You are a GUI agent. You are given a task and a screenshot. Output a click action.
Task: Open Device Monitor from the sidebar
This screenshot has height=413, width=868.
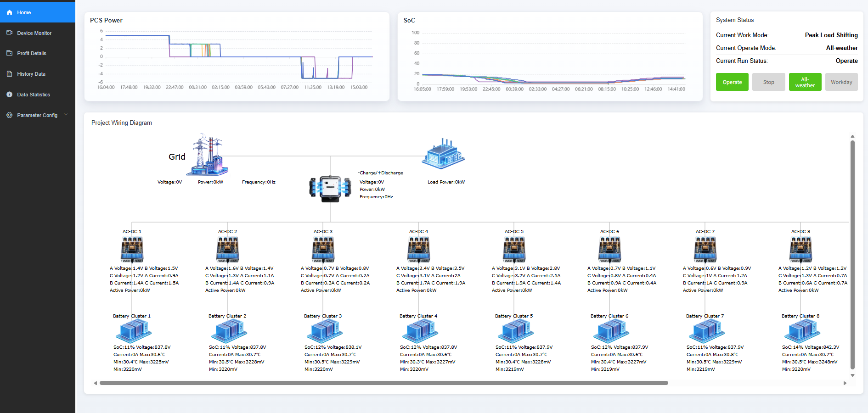click(34, 33)
